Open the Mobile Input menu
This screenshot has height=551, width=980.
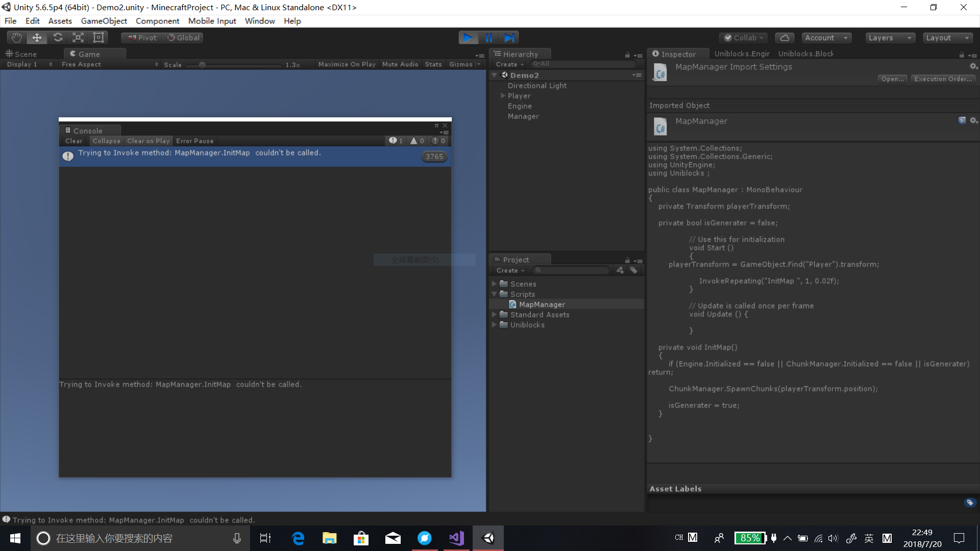pos(212,21)
